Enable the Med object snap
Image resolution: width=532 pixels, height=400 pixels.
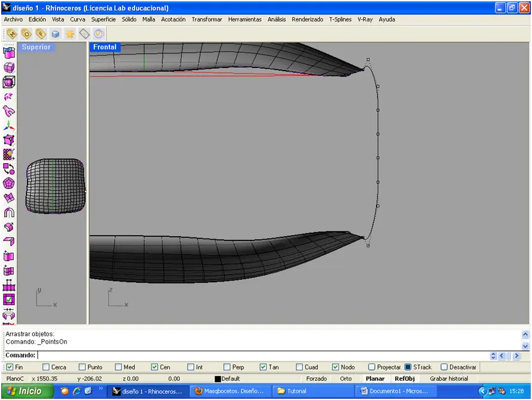118,367
